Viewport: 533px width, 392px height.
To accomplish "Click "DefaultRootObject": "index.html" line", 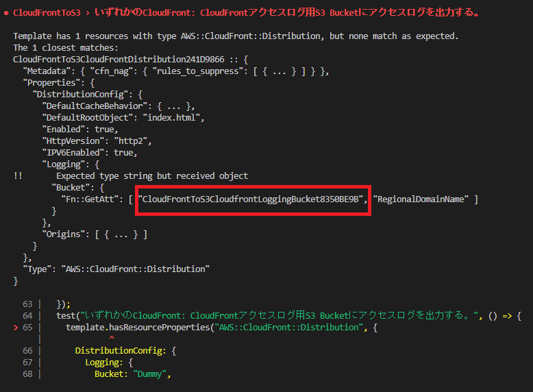I will click(123, 118).
